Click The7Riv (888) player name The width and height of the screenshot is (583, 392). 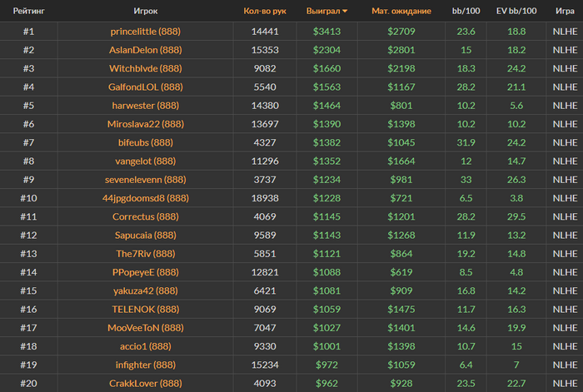(x=146, y=254)
